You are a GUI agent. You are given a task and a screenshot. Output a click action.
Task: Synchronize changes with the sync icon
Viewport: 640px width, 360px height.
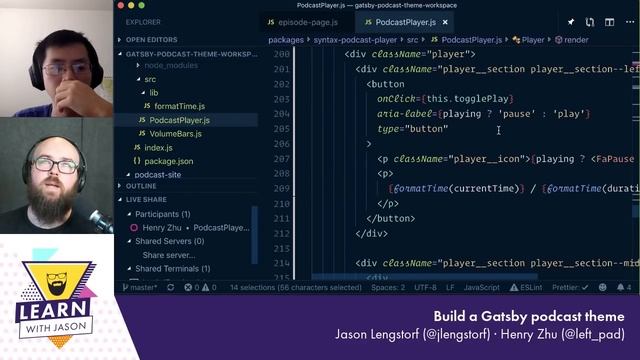point(171,287)
